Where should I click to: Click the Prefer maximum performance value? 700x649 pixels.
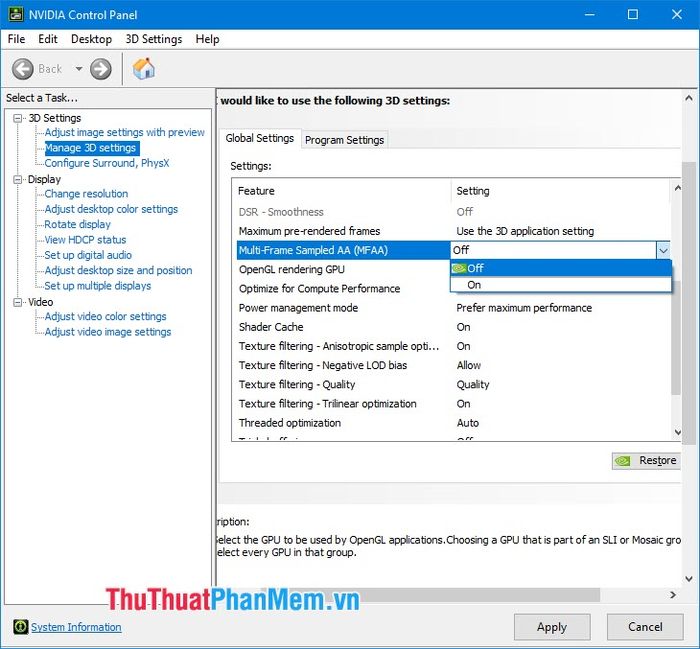click(524, 308)
